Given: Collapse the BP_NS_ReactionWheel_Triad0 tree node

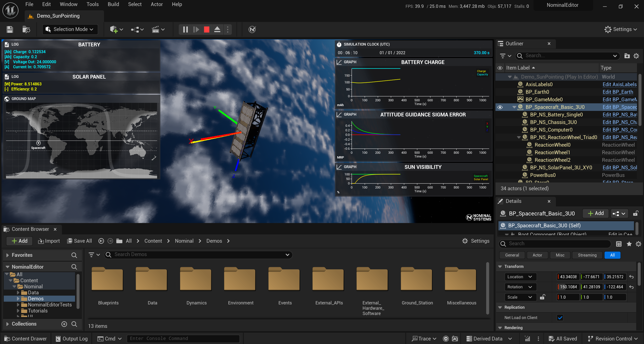Looking at the screenshot, I should (x=519, y=137).
